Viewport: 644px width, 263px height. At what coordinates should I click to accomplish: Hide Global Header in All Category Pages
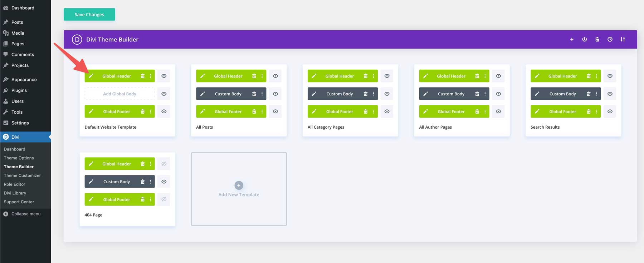(387, 76)
